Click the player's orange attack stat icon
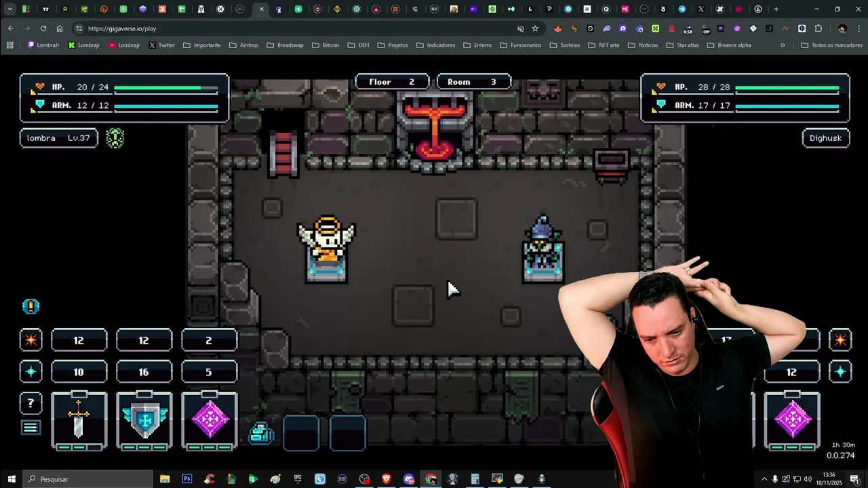Image resolution: width=868 pixels, height=488 pixels. click(x=31, y=340)
